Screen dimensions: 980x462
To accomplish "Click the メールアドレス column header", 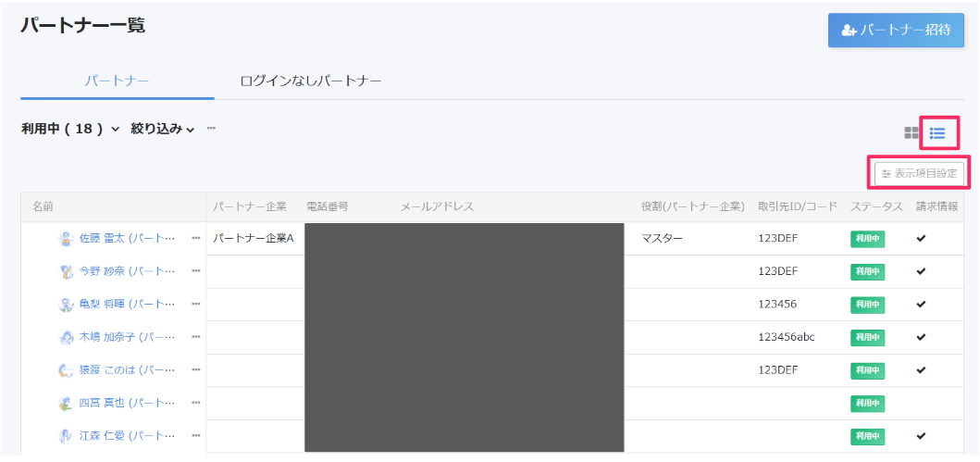I will coord(437,207).
